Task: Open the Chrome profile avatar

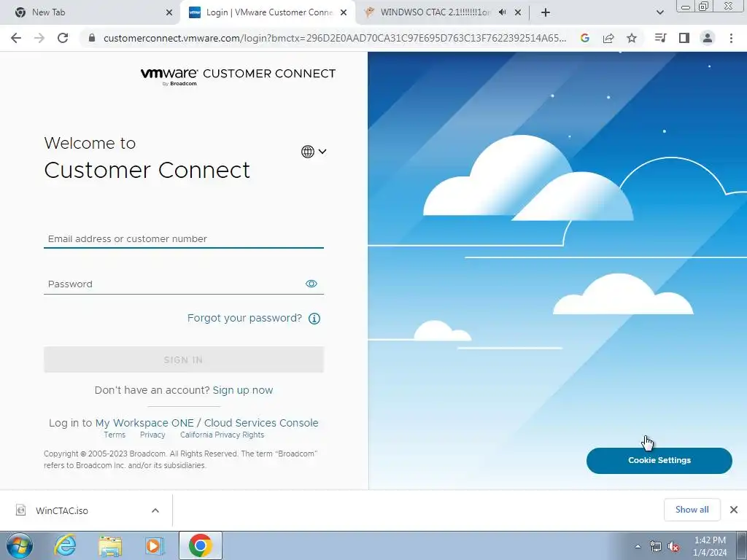Action: (x=708, y=38)
